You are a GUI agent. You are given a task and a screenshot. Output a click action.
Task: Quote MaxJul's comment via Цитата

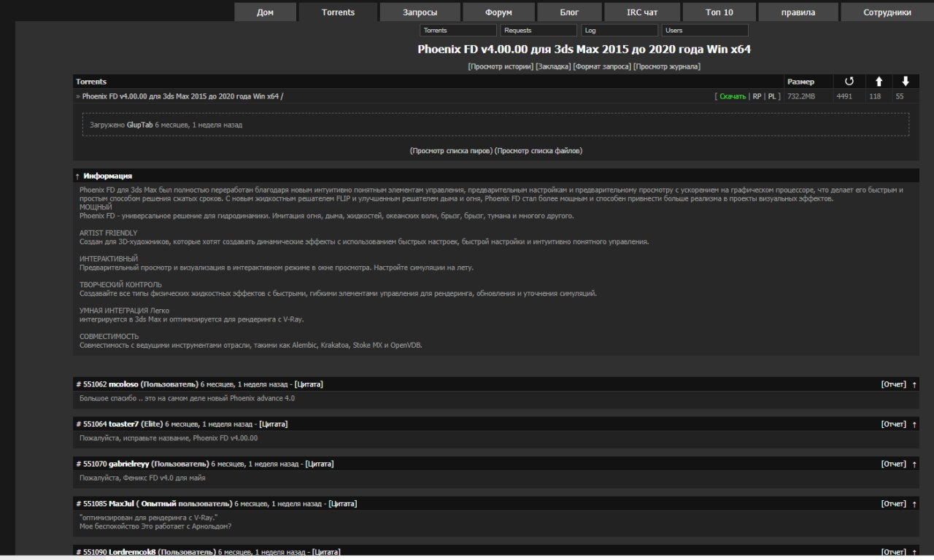point(343,504)
